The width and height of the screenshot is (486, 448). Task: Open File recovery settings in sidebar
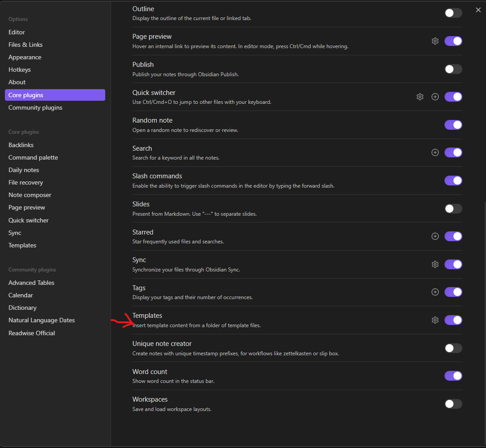(55, 182)
